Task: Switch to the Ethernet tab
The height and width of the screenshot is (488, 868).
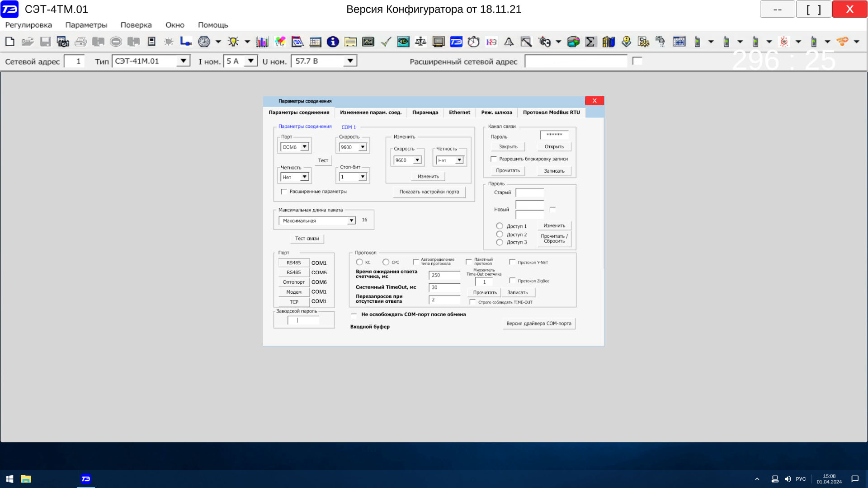Action: [459, 113]
